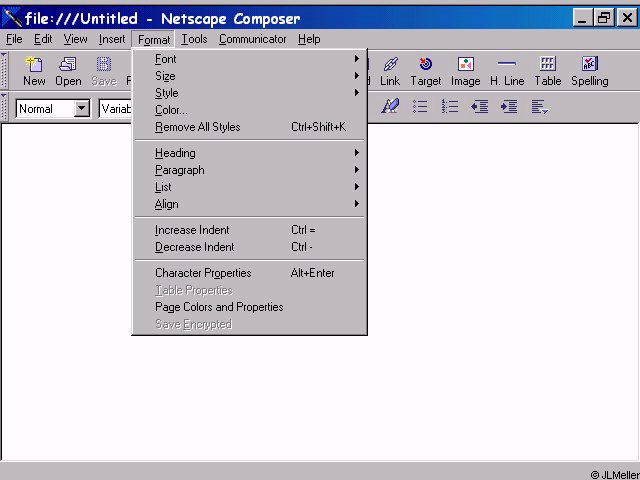Click the Save toolbar icon

pos(104,71)
